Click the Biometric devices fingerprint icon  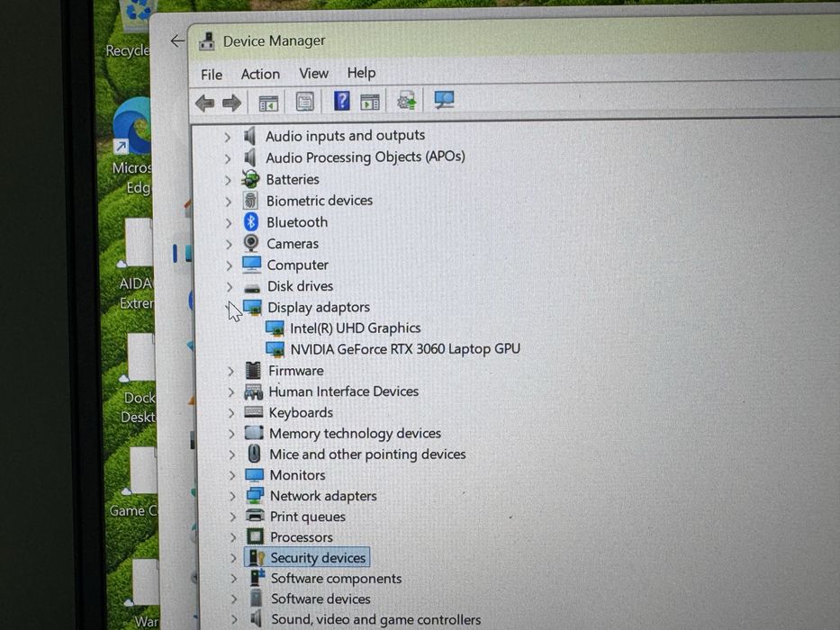click(x=250, y=201)
